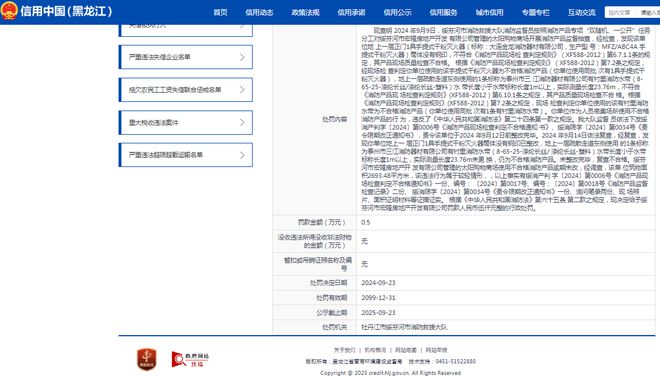
Task: Click the 信用中国(黑龙江) site title
Action: (x=66, y=11)
